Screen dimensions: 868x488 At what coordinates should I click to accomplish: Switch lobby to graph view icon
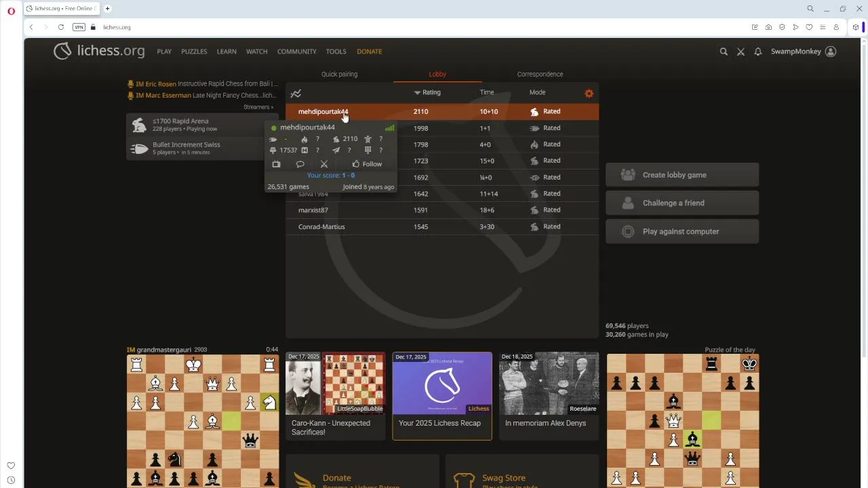(296, 94)
